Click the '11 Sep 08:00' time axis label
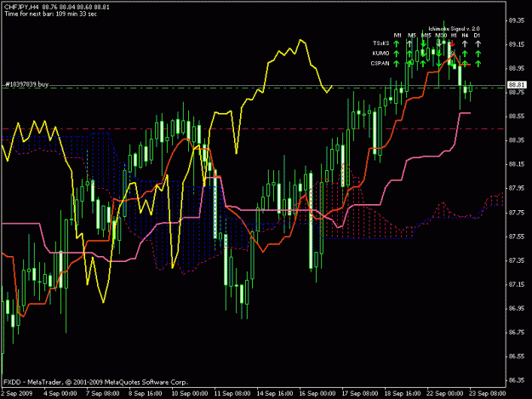Screen dimensions: 532x399 pos(232,394)
